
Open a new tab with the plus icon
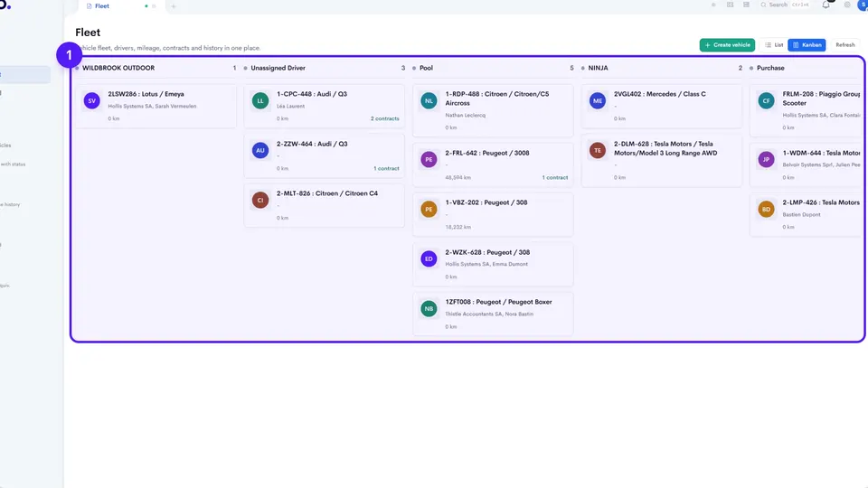coord(174,6)
